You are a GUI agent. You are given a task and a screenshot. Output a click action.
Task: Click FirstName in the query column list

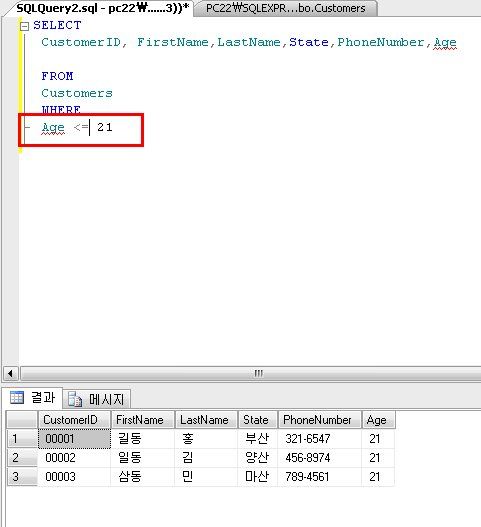[x=173, y=42]
